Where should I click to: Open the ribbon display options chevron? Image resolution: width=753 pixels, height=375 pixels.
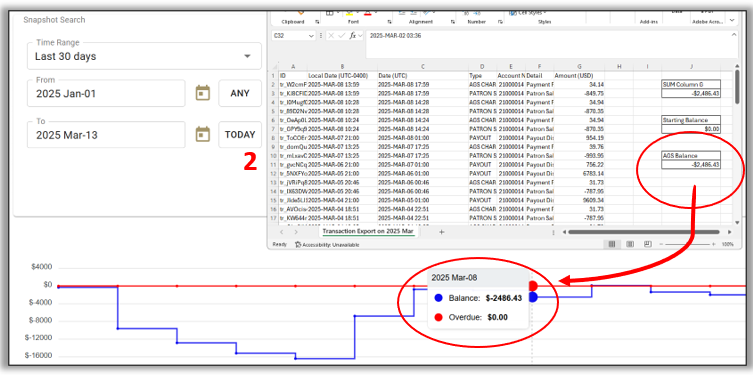[731, 20]
